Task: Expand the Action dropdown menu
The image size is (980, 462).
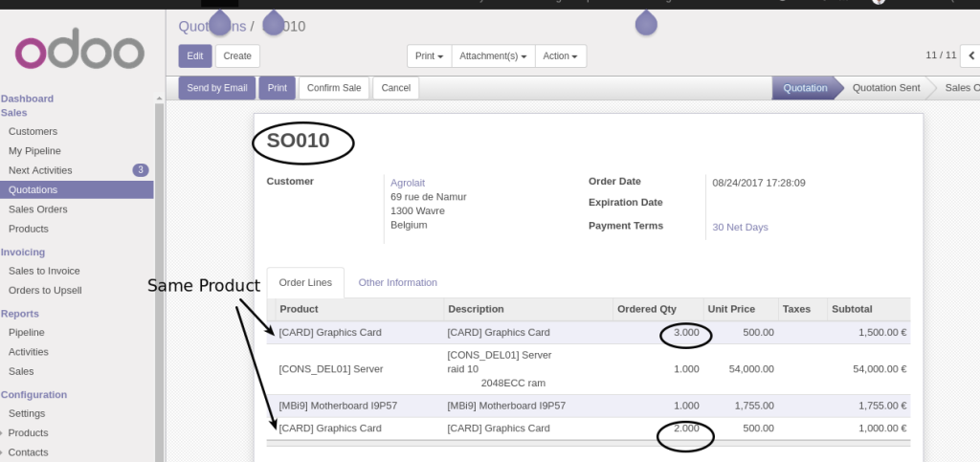Action: coord(560,56)
